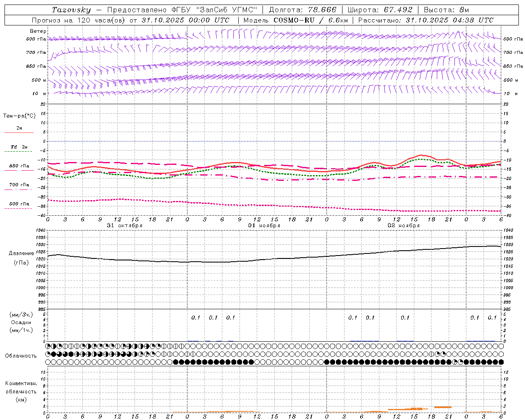Viewport: 525px width, 420px height.
Task: Select the '(км)' convective height unit label
Action: click(21, 399)
